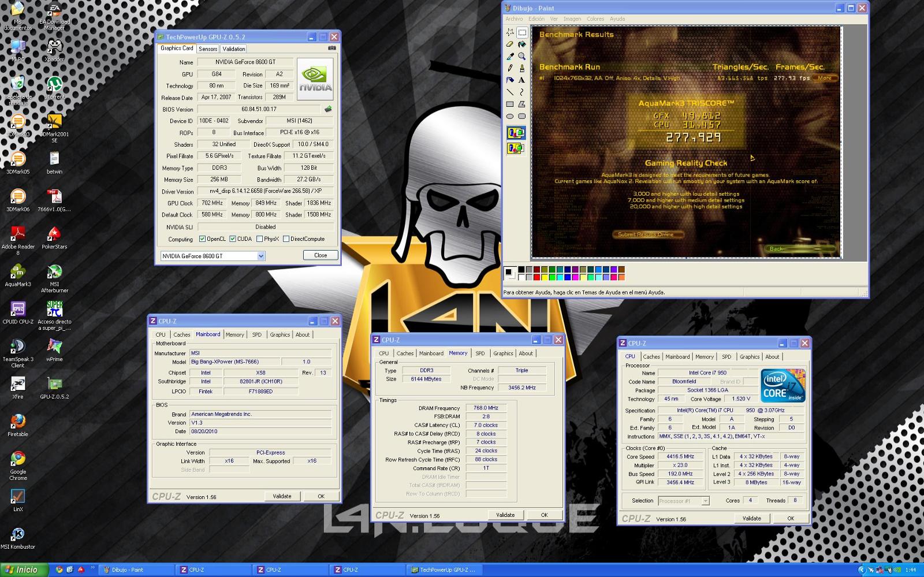Pick the bright red swatch in Paint palette
The height and width of the screenshot is (577, 924).
coord(536,277)
